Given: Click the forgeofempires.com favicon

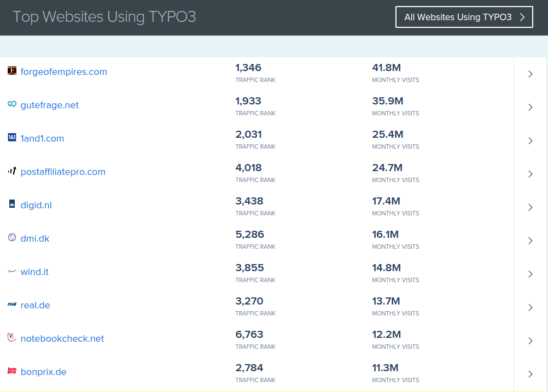Looking at the screenshot, I should [x=12, y=71].
